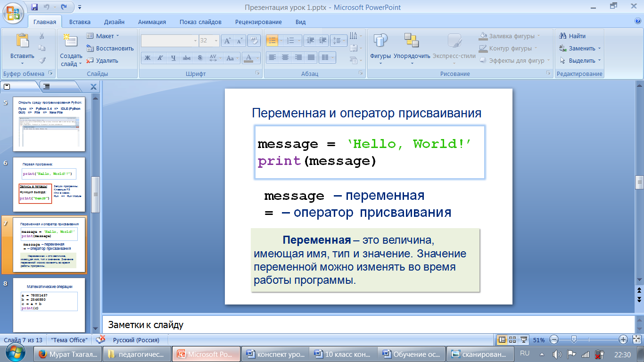The width and height of the screenshot is (644, 362).
Task: Expand the Макет layout dropdown
Action: coord(103,36)
